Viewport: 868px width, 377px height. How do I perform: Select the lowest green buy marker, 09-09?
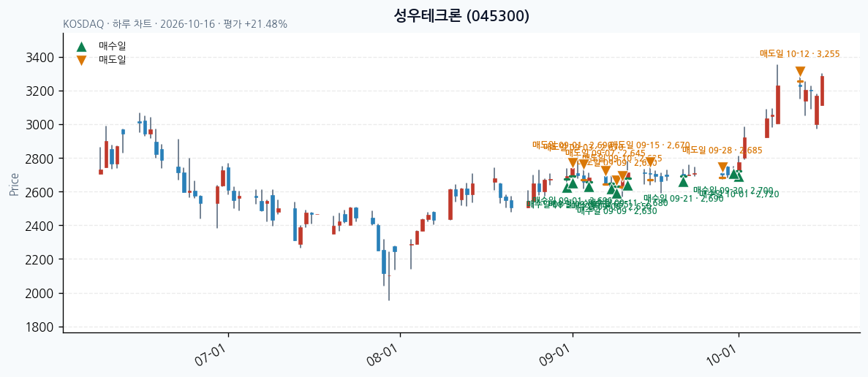coord(617,193)
